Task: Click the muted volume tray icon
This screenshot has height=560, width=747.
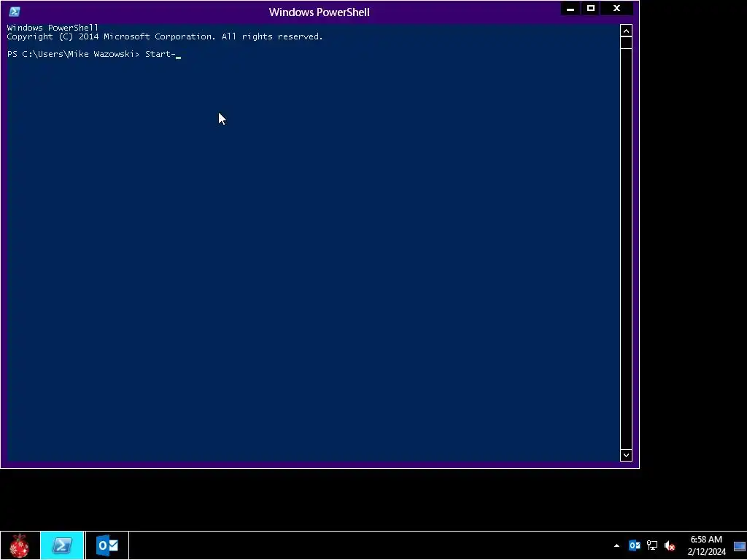Action: point(670,545)
